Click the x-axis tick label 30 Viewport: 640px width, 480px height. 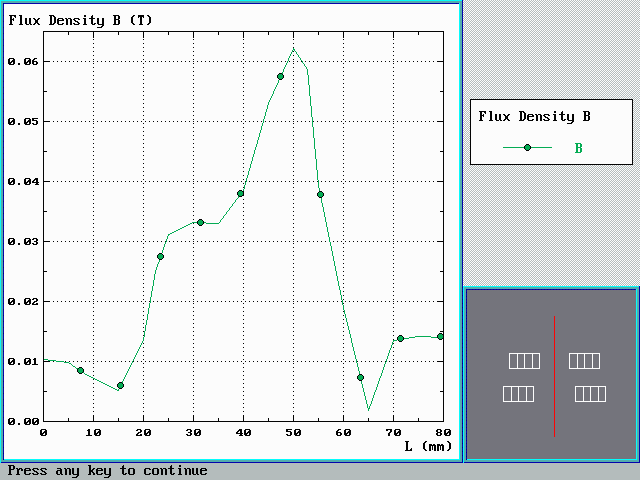[x=193, y=433]
